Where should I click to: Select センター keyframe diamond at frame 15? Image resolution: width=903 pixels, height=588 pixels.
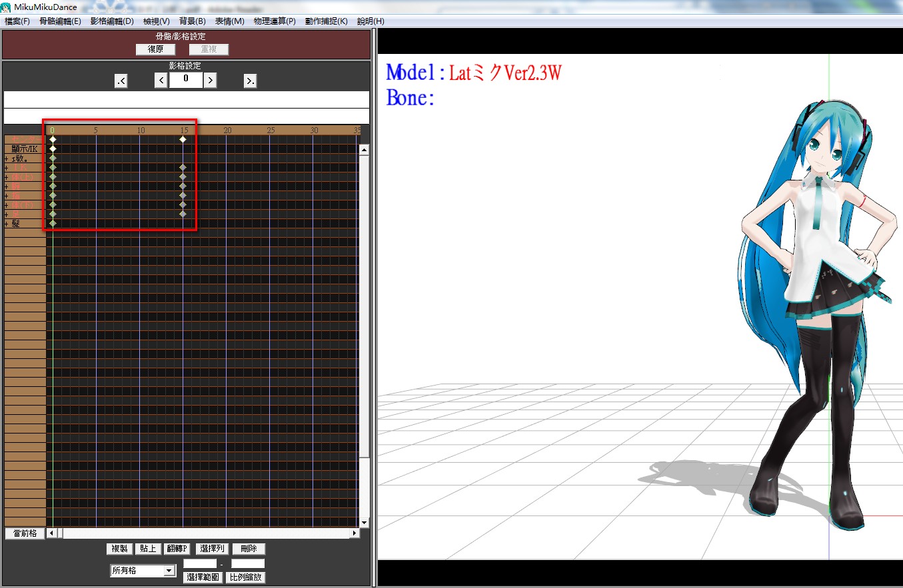tap(183, 139)
